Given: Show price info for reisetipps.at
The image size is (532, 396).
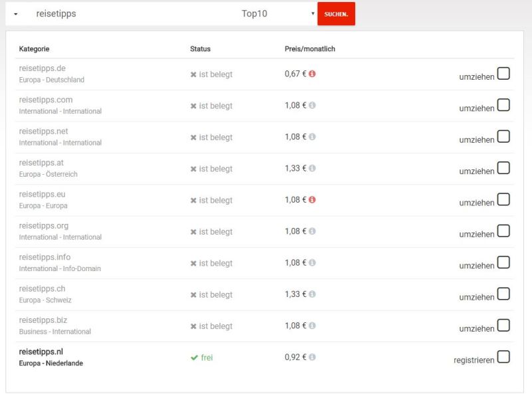Looking at the screenshot, I should (x=312, y=168).
